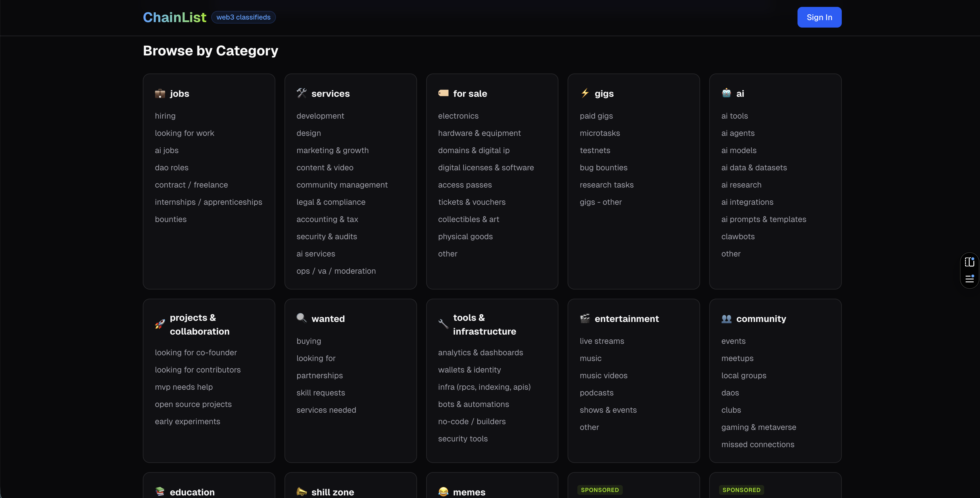Click the lightning bolt icon next to gigs
980x498 pixels.
point(585,94)
